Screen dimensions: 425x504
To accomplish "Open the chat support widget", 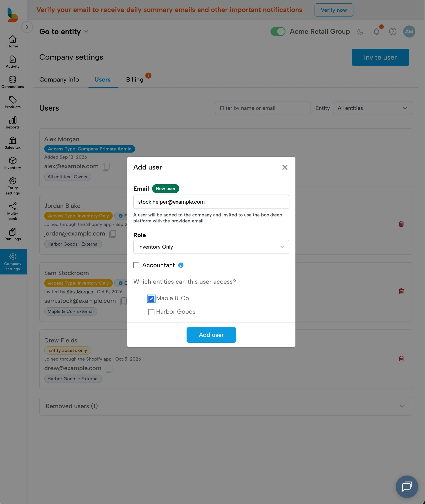I will coord(407,487).
